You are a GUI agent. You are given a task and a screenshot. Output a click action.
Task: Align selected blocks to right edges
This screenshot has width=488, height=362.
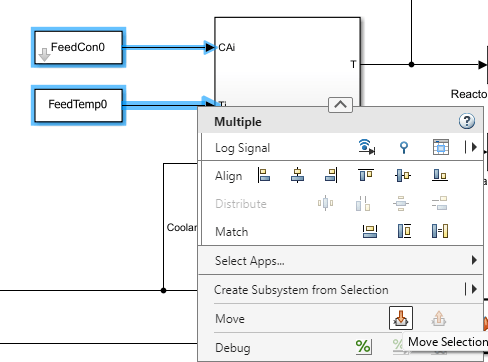click(x=331, y=175)
